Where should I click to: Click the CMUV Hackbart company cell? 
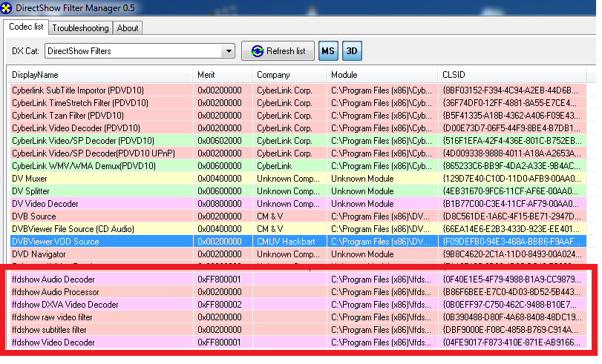click(286, 242)
